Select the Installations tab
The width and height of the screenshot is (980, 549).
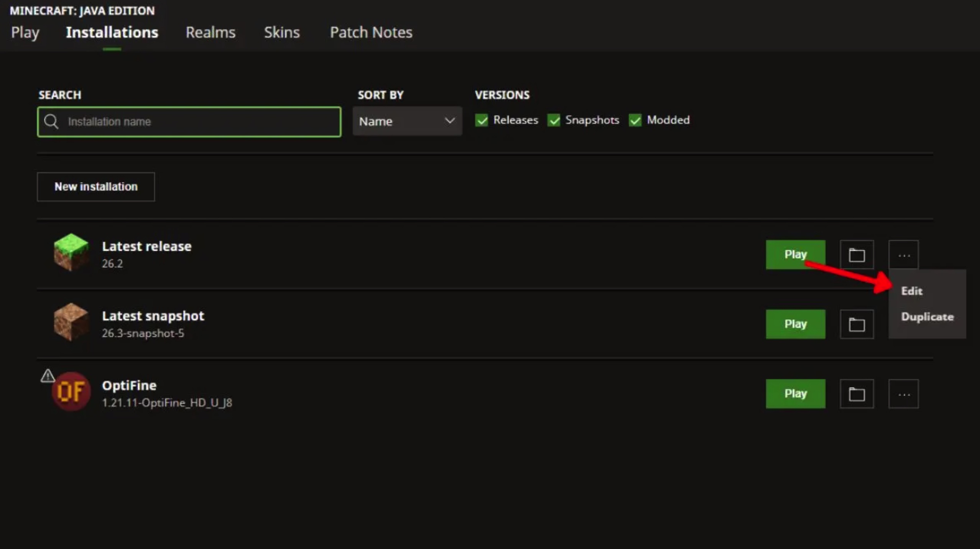[112, 33]
